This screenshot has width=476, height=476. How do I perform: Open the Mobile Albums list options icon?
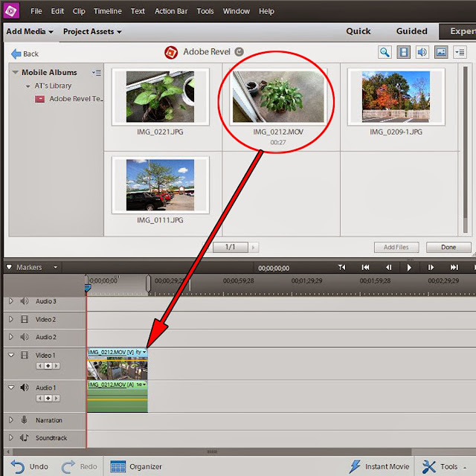click(x=97, y=73)
